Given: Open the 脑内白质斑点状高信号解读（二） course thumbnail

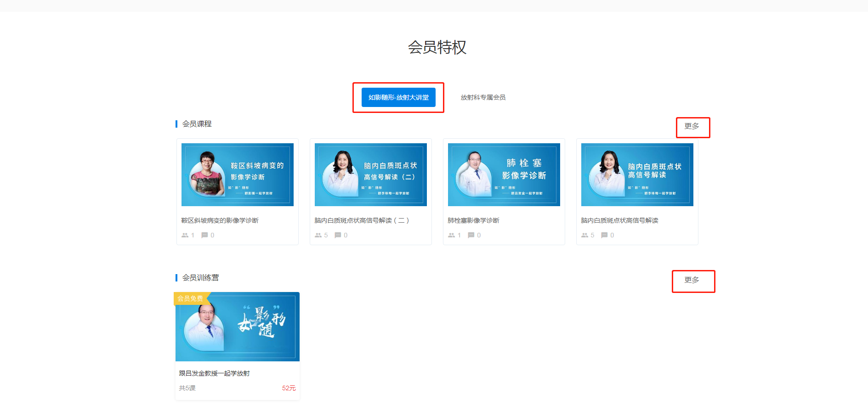Looking at the screenshot, I should click(371, 174).
